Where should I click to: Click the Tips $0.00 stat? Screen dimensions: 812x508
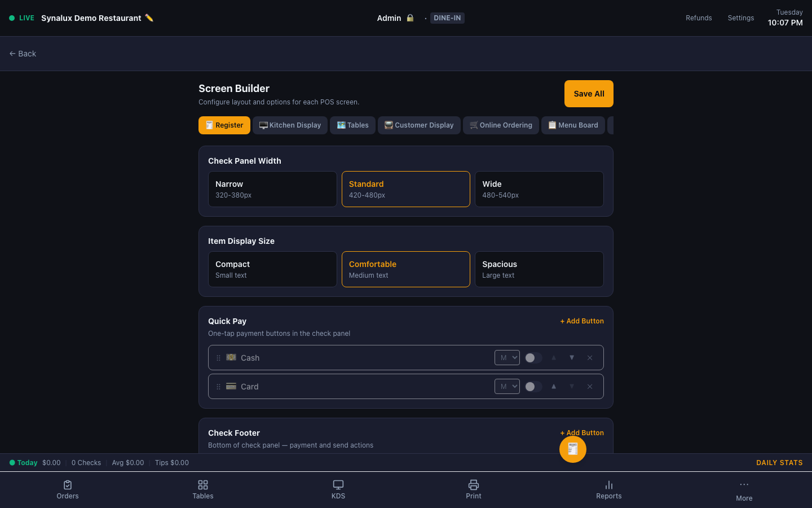click(x=172, y=463)
